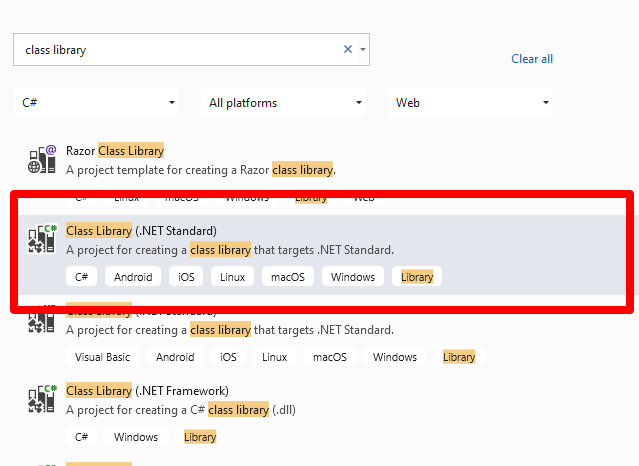Click the Windows tag under .NET Framework template
Screen dimensions: 639x466
[136, 437]
